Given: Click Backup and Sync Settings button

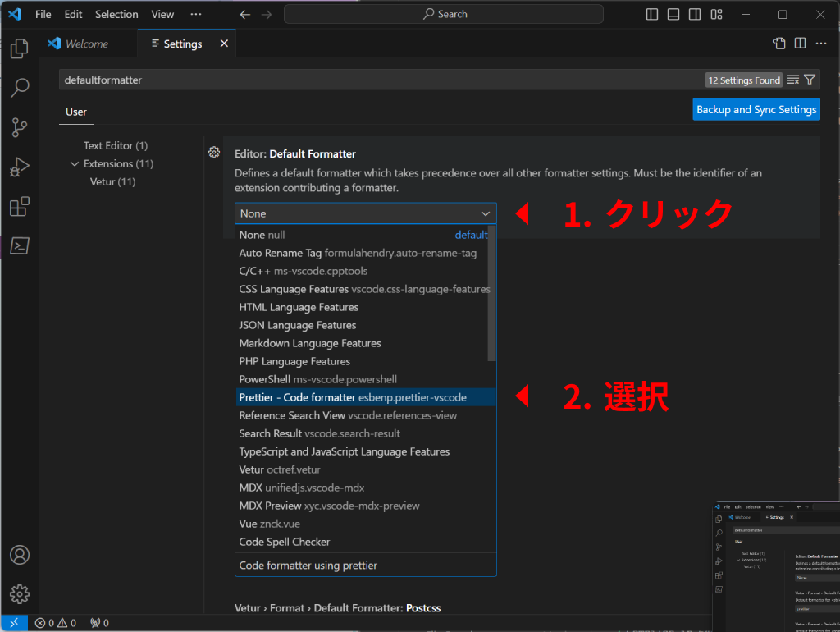Looking at the screenshot, I should pos(756,109).
